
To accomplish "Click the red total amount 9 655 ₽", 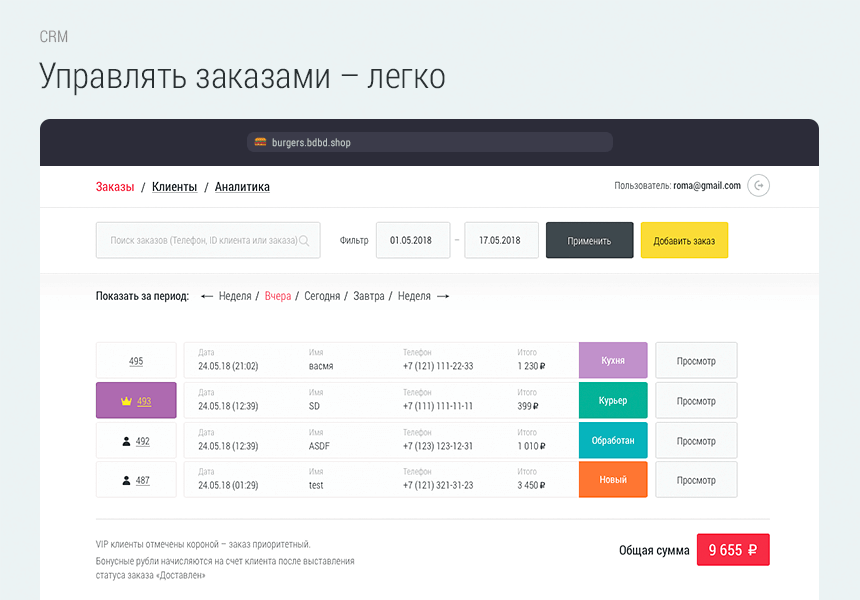I will (x=733, y=549).
